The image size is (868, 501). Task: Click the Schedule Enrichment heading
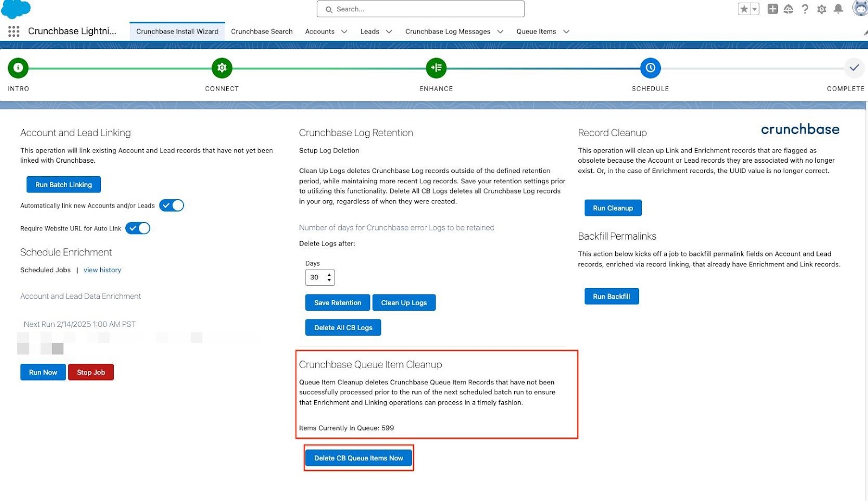coord(66,252)
